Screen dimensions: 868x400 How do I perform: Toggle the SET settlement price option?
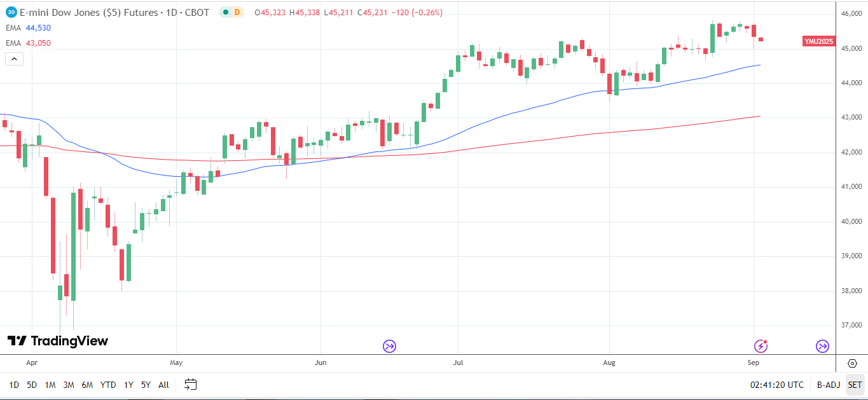coord(855,385)
